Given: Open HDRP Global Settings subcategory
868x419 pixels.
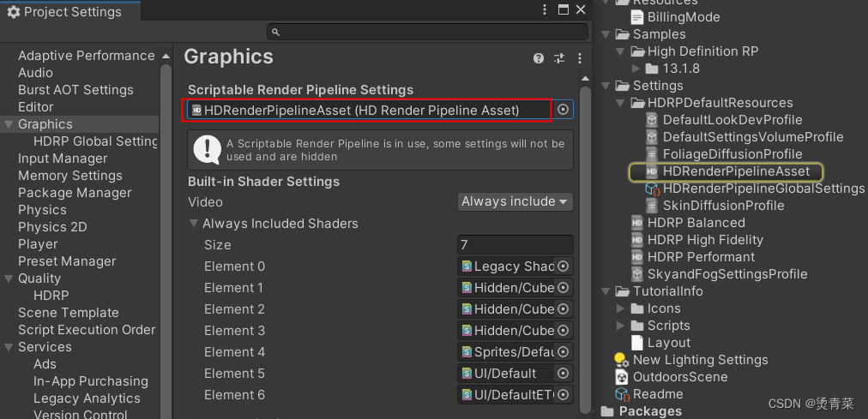Looking at the screenshot, I should [x=96, y=141].
